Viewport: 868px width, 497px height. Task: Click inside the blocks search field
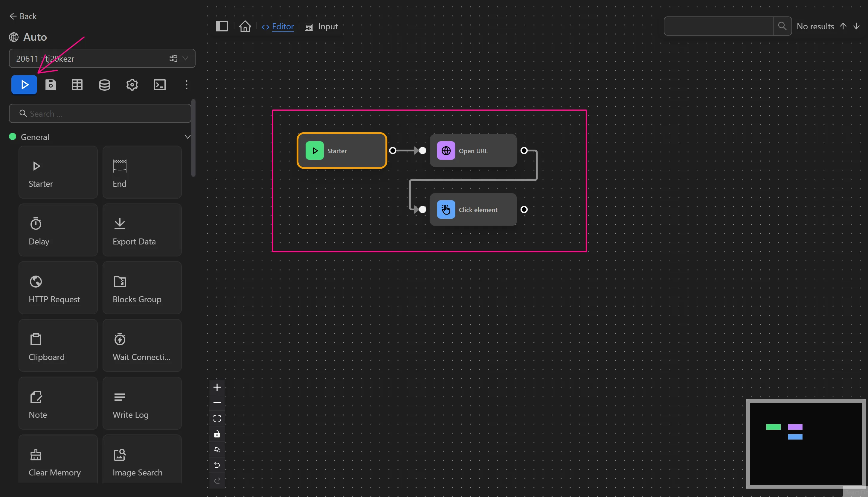point(100,113)
